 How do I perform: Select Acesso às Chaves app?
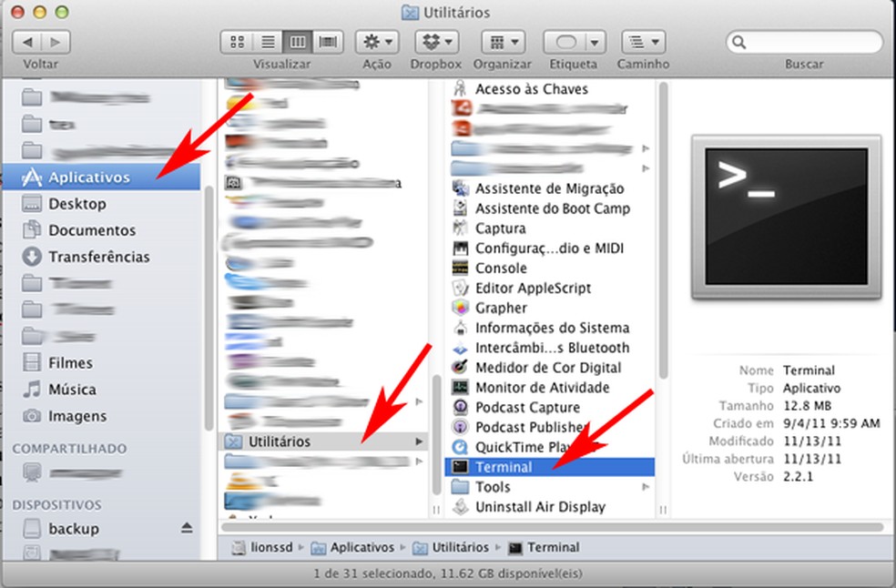[x=552, y=89]
